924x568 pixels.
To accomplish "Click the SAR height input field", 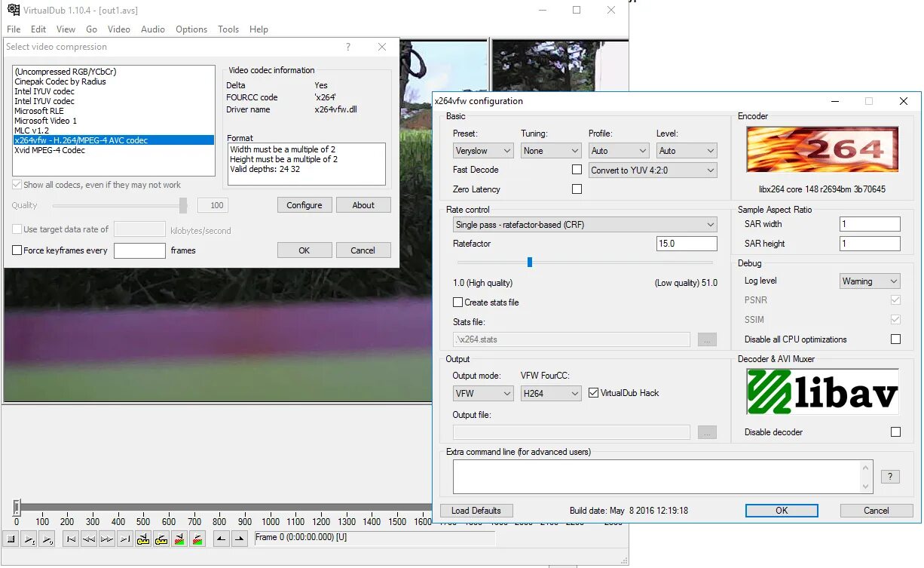I will tap(870, 244).
